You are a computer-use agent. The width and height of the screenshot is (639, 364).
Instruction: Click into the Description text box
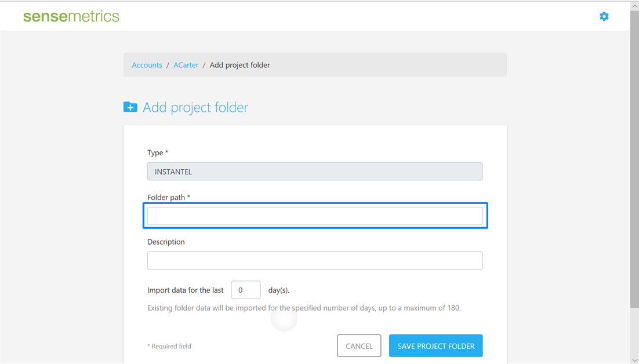point(314,261)
